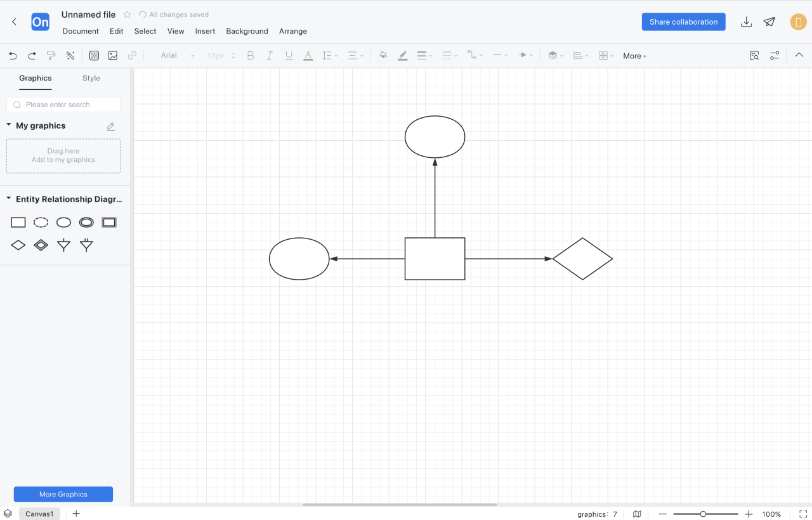The width and height of the screenshot is (812, 520).
Task: Click the paper plane publish icon
Action: (x=769, y=22)
